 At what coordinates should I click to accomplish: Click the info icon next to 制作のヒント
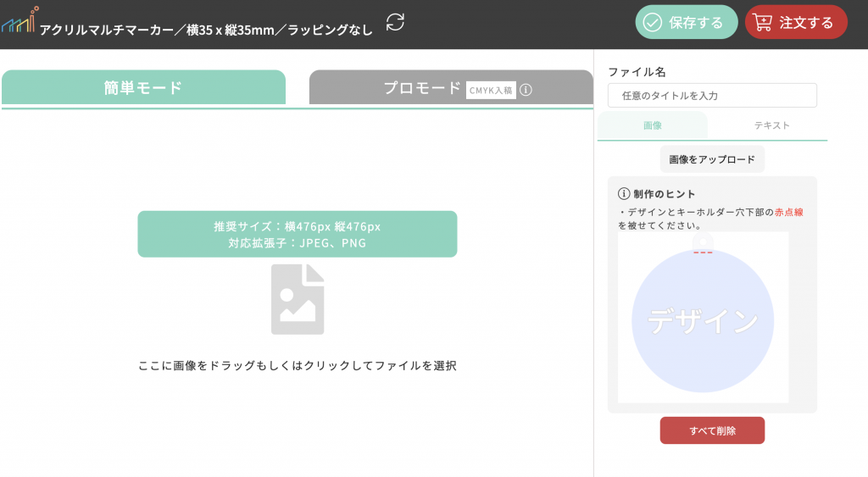(x=624, y=194)
